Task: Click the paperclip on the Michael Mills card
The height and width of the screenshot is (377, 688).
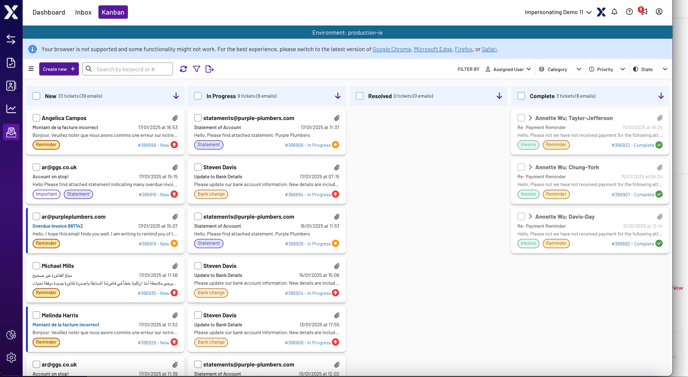Action: [x=175, y=266]
